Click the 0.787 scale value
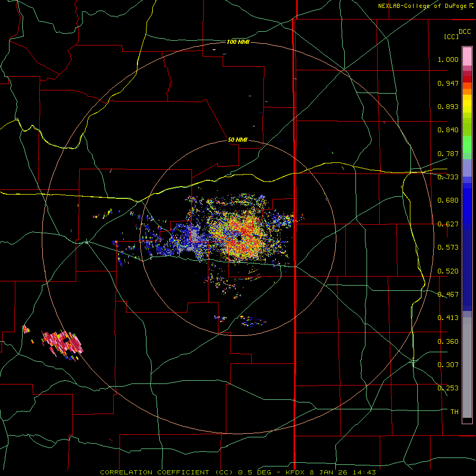 (448, 153)
